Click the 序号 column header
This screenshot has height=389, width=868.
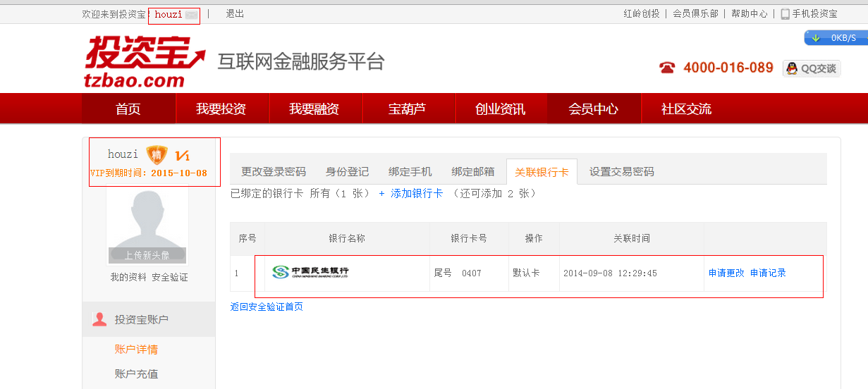pos(247,238)
